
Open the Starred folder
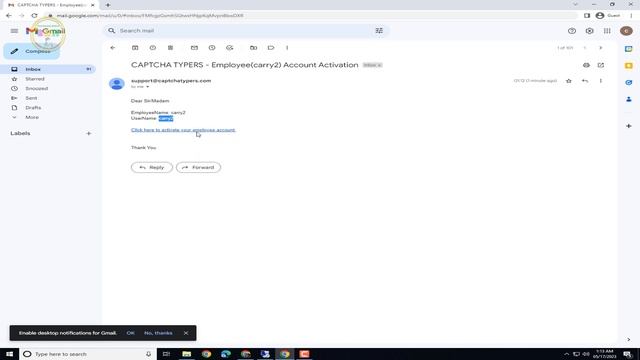pyautogui.click(x=35, y=79)
